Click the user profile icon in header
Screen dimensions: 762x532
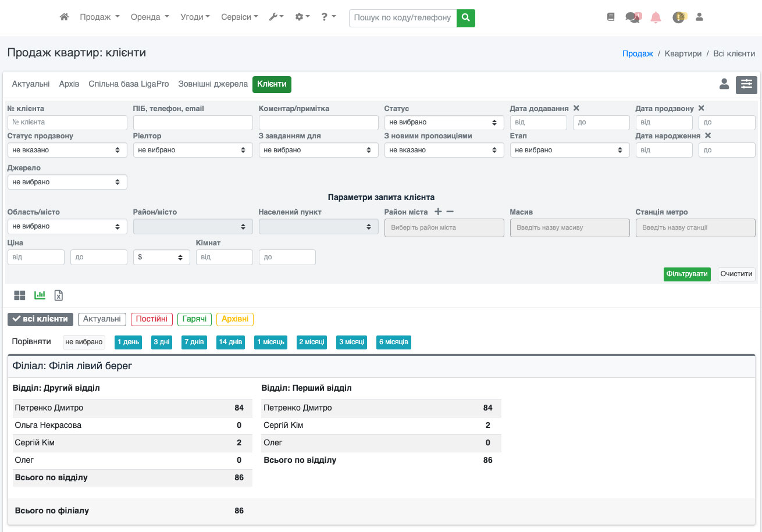(x=699, y=17)
